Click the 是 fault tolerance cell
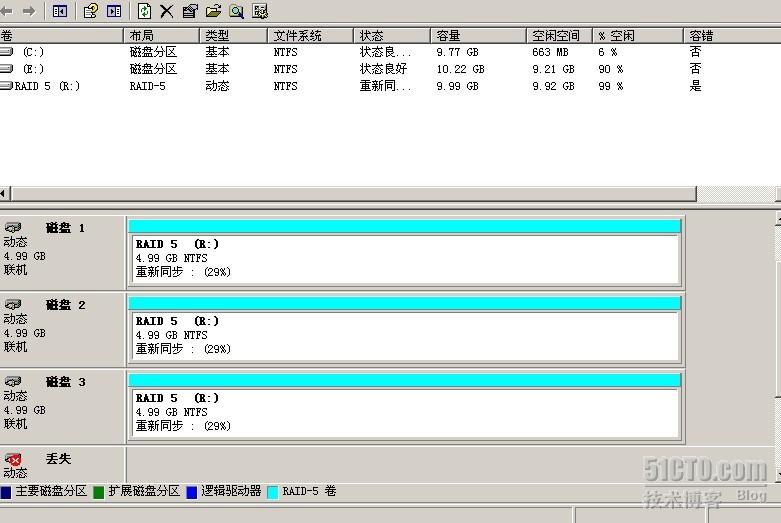Screen dimensions: 781x523 (695, 86)
